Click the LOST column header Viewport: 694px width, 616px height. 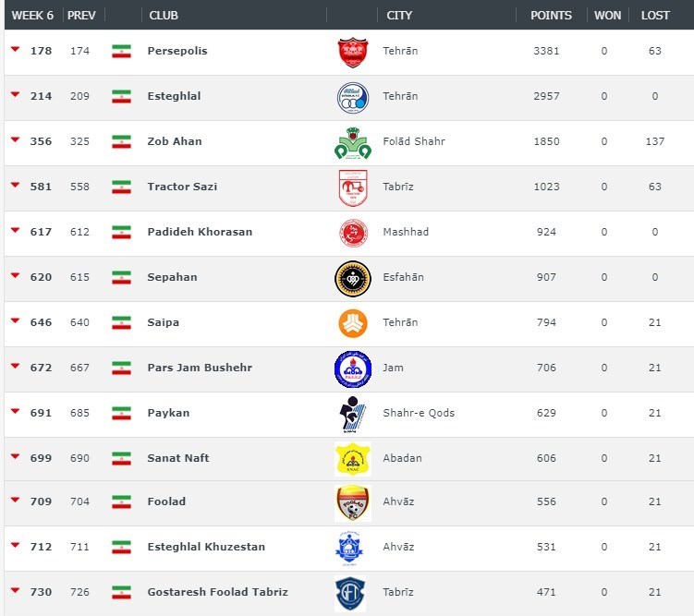click(x=655, y=16)
